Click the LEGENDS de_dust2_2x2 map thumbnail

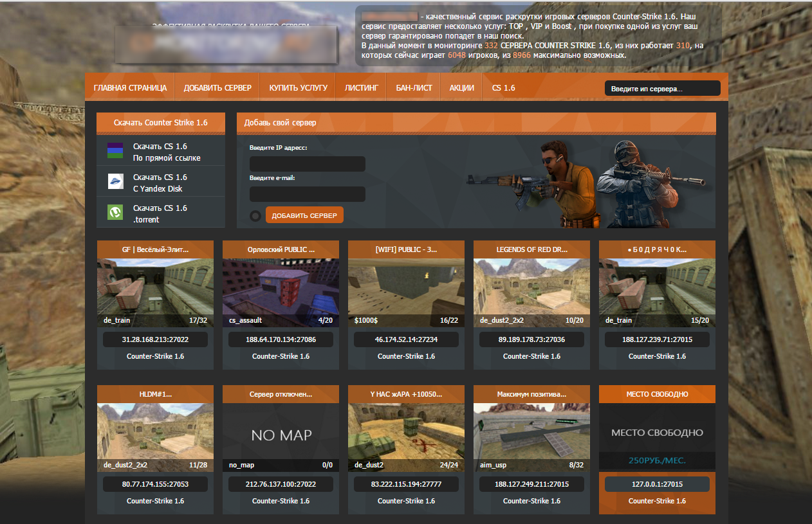(531, 293)
